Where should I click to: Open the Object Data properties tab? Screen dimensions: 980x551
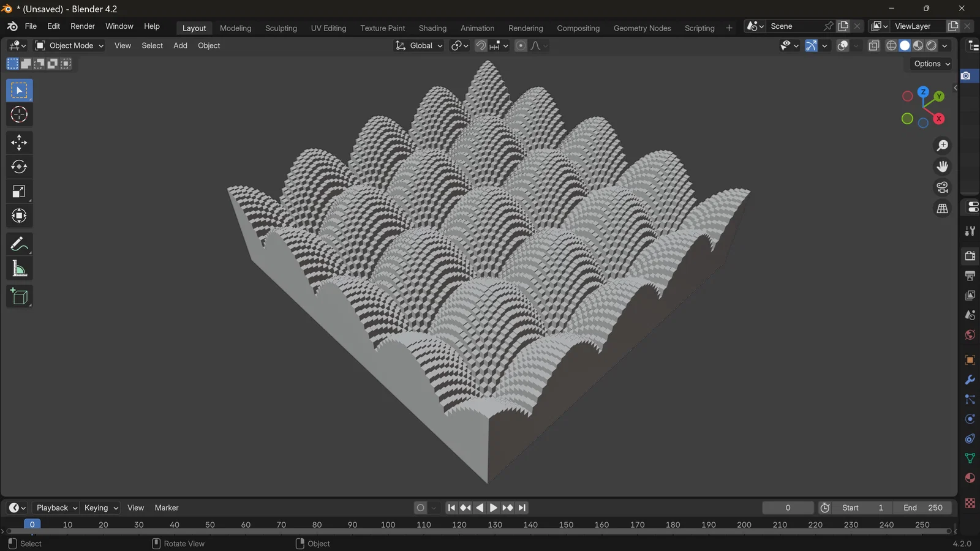[x=970, y=458]
